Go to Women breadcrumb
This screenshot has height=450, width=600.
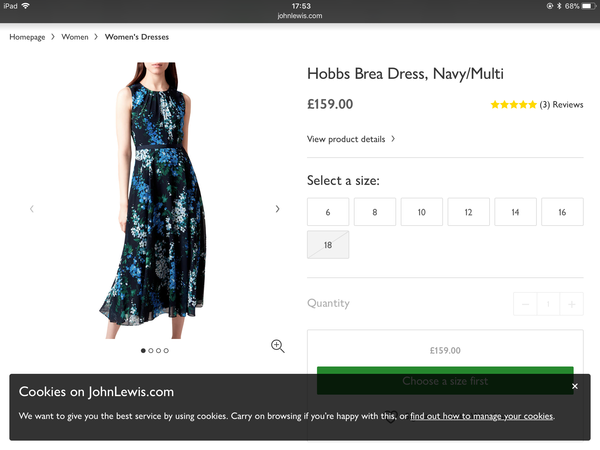pos(75,37)
